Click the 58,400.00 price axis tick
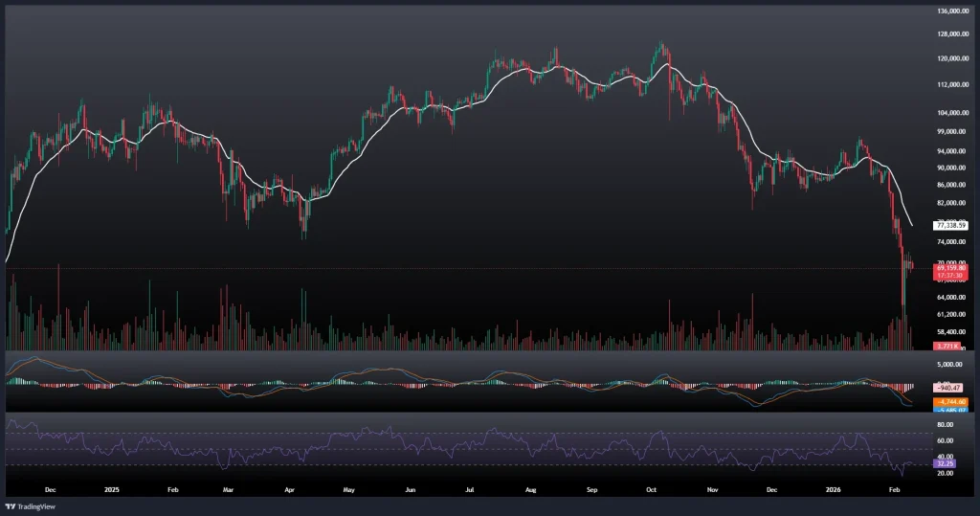Screen dimensions: 980x516 tap(951, 331)
